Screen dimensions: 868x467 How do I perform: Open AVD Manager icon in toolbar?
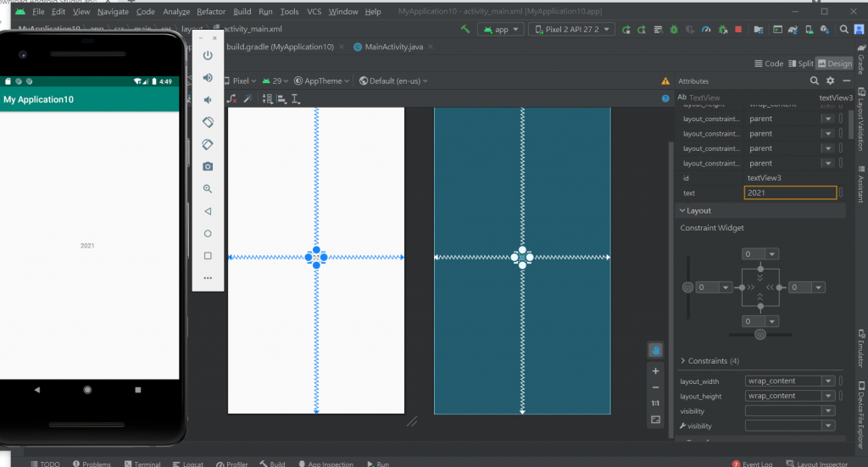click(x=810, y=30)
